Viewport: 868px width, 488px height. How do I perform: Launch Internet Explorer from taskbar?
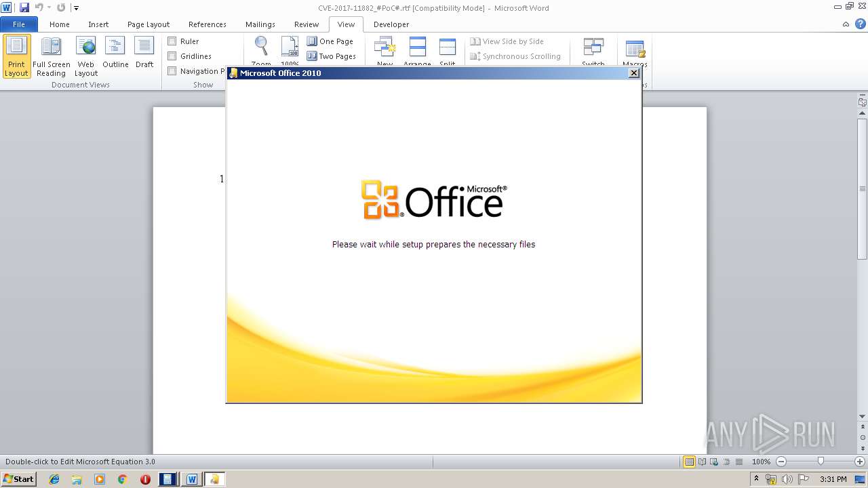point(54,479)
